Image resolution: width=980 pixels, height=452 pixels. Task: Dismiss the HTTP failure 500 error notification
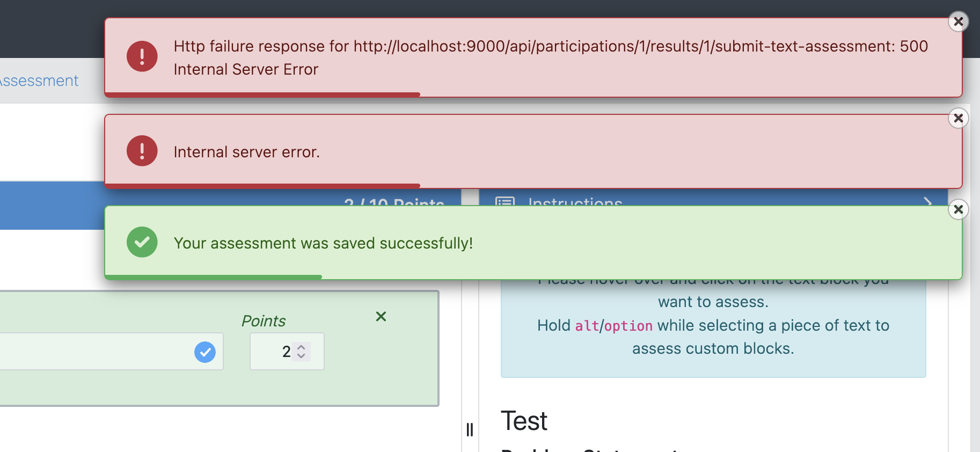(x=958, y=21)
